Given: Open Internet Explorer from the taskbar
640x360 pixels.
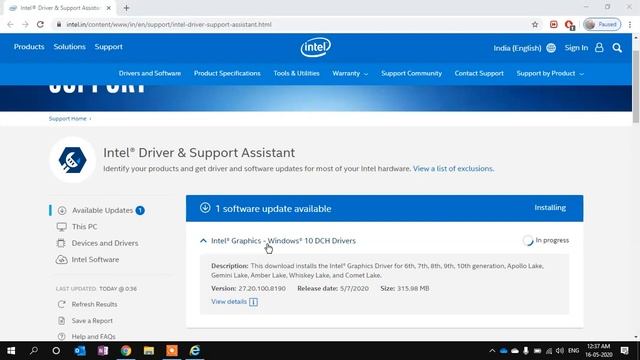Looking at the screenshot, I should click(195, 351).
